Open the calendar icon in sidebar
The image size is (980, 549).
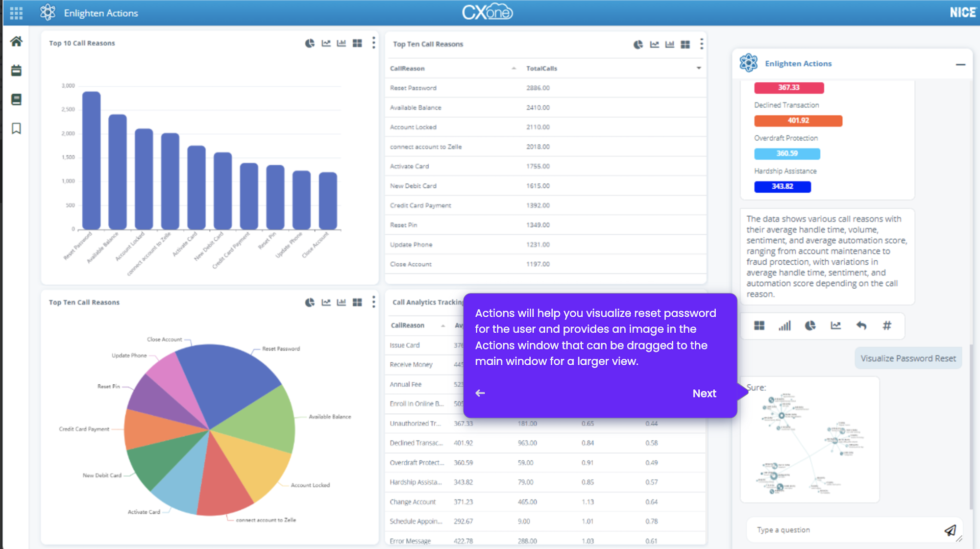16,70
